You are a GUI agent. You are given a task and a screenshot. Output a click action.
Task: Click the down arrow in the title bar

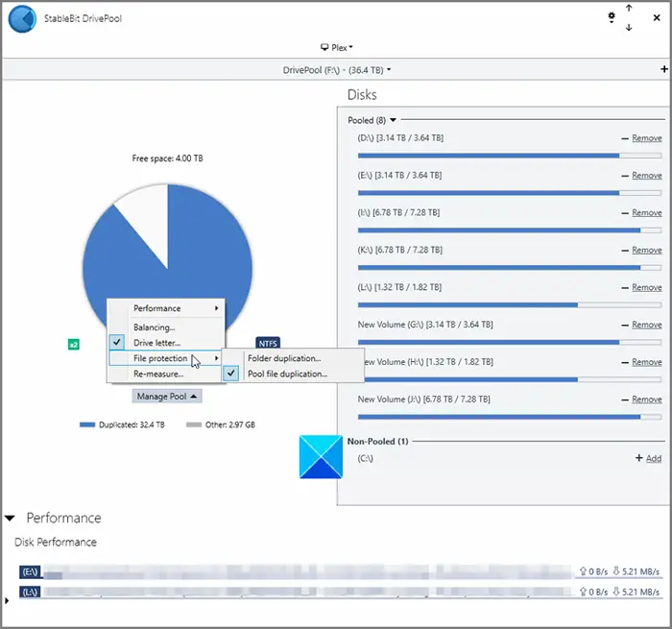tap(629, 28)
